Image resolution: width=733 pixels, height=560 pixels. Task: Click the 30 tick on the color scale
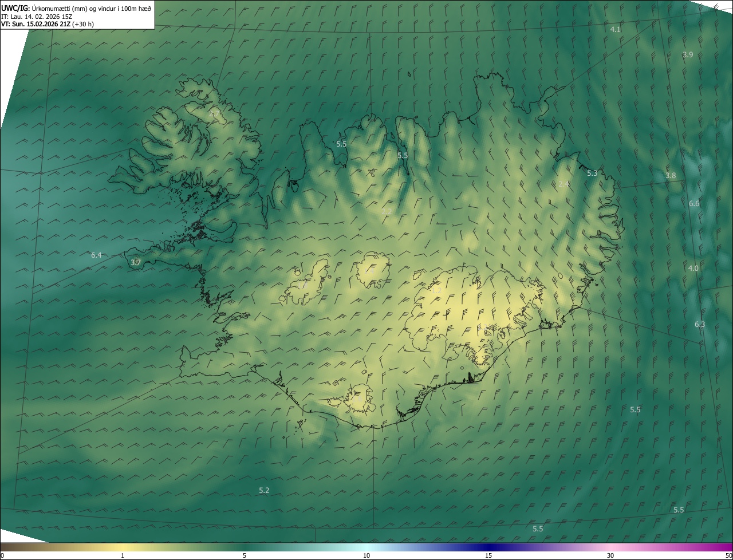(610, 555)
